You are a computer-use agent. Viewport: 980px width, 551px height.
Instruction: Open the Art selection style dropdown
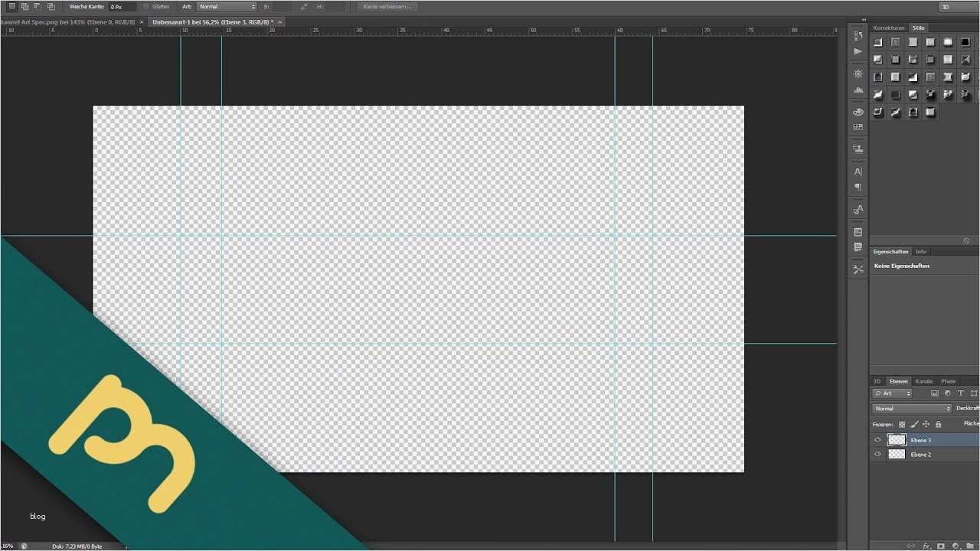pos(227,6)
